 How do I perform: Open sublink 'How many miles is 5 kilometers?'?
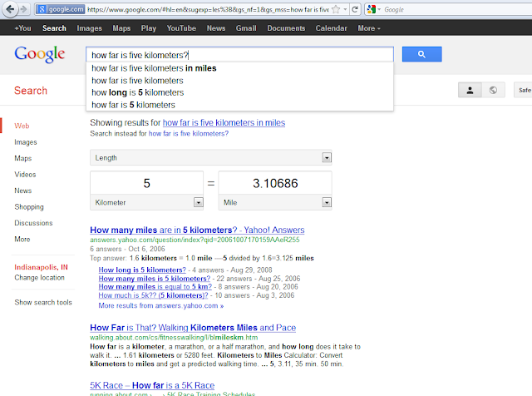coord(155,279)
